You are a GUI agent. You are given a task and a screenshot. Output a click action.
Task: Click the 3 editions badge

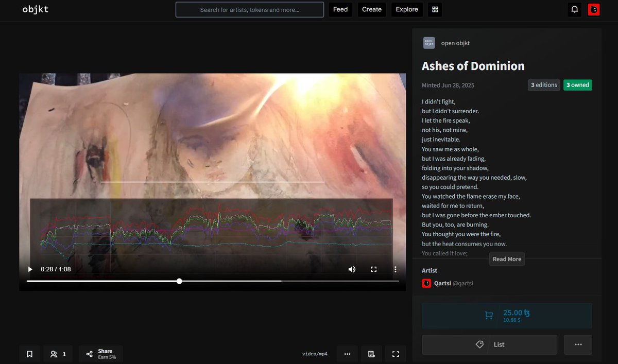pos(544,85)
